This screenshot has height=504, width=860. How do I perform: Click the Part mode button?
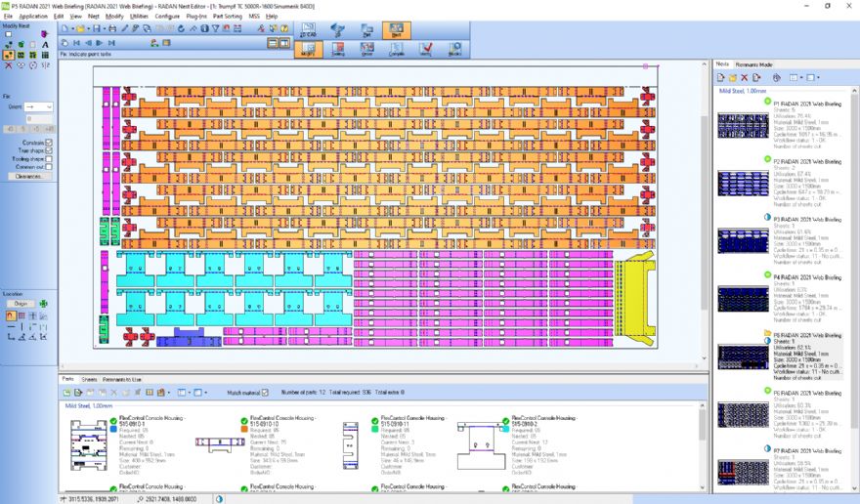pos(366,29)
